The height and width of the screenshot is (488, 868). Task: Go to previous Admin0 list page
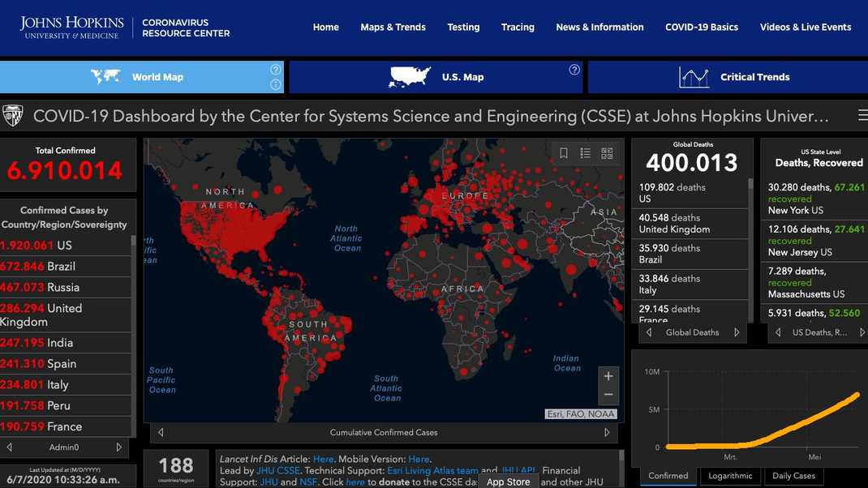click(x=10, y=447)
